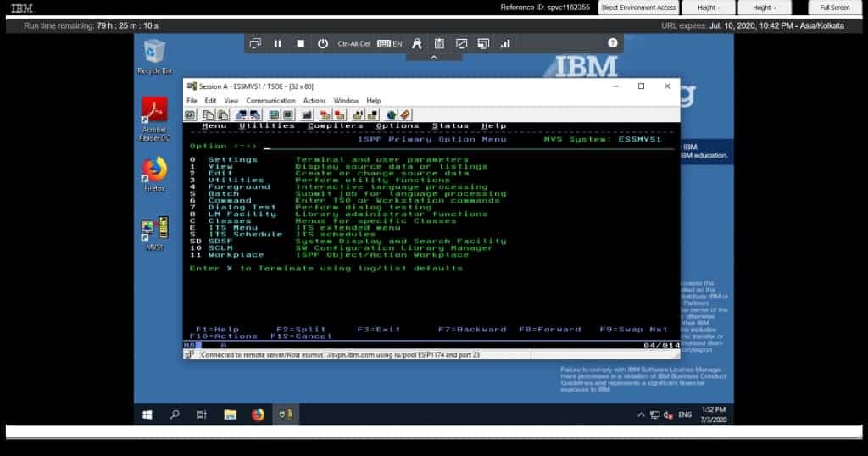Image resolution: width=868 pixels, height=456 pixels.
Task: Stop the remote session
Action: [x=301, y=44]
